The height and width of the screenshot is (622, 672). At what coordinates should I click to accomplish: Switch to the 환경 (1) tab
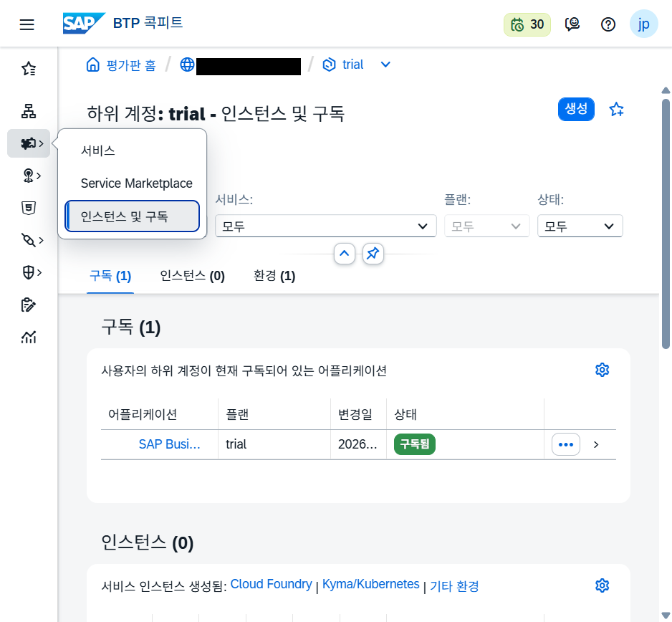274,276
